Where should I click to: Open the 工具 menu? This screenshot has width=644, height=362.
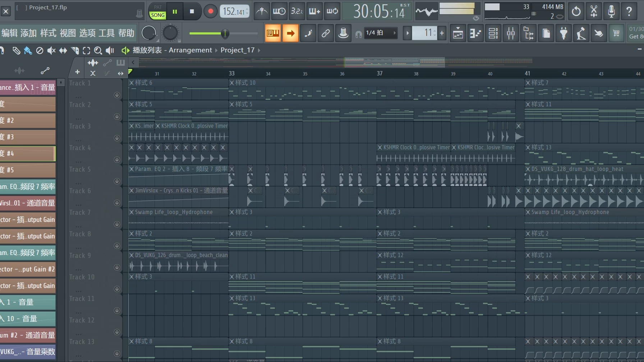point(106,33)
